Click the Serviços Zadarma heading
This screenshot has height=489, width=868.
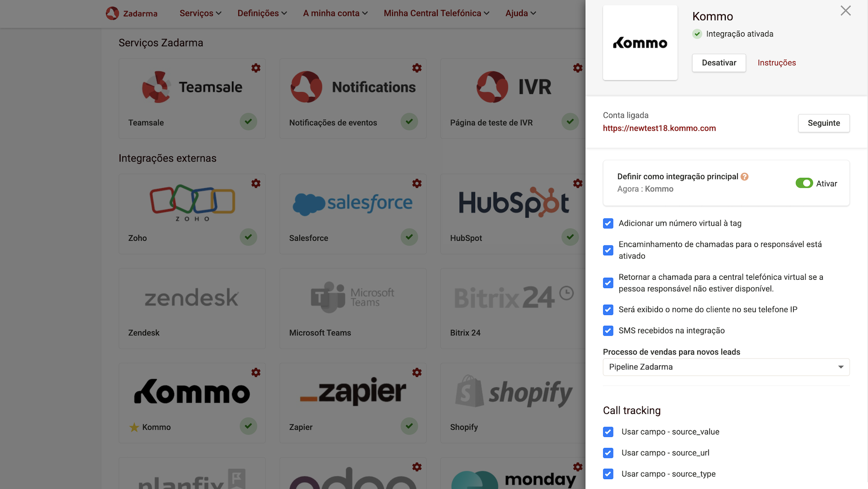click(x=161, y=43)
